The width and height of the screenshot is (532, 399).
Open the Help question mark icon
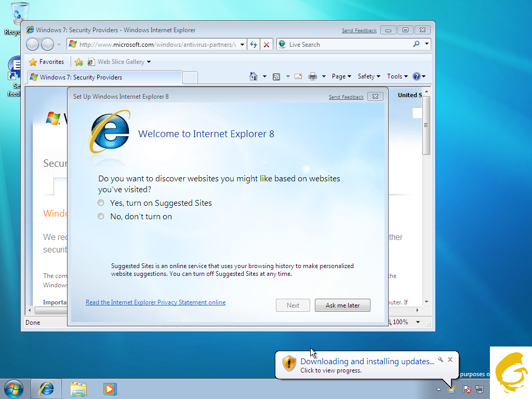coord(416,76)
